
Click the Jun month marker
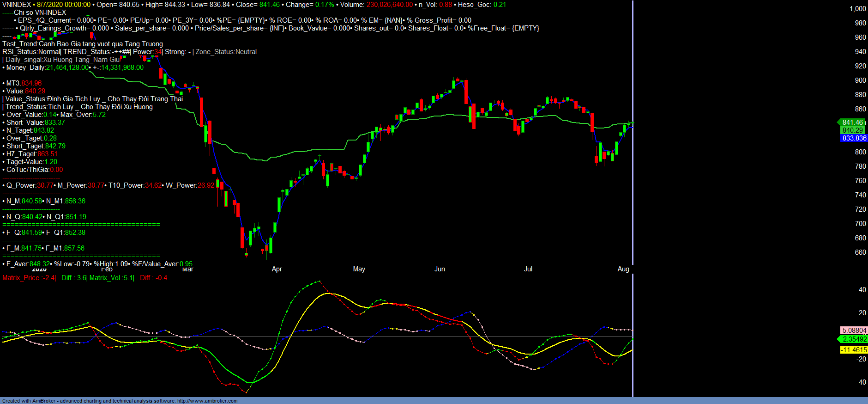[440, 269]
